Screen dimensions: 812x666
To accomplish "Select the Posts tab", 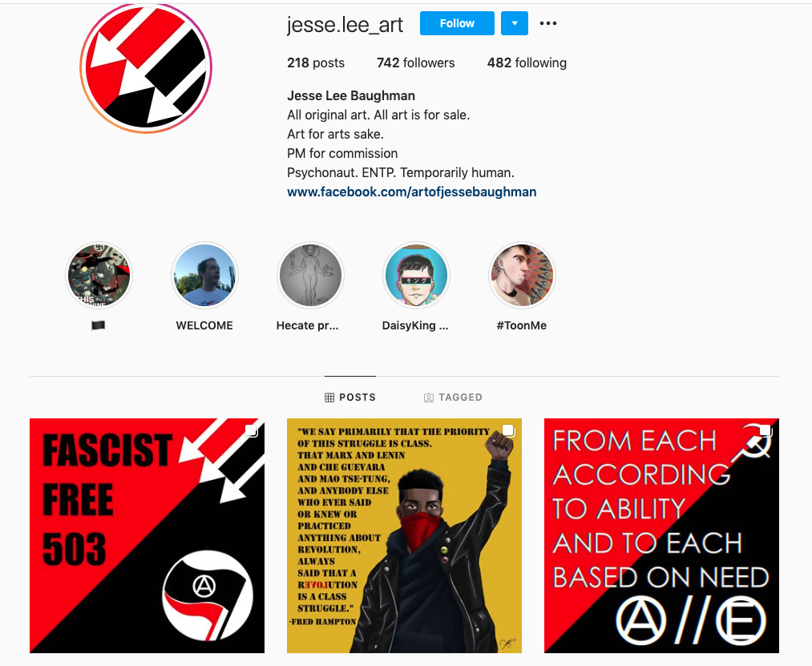I will pos(350,398).
